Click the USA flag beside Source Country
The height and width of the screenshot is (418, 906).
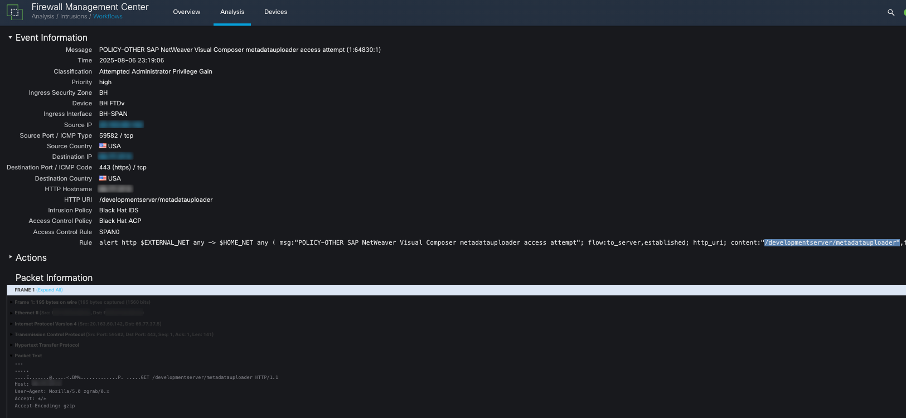tap(103, 145)
